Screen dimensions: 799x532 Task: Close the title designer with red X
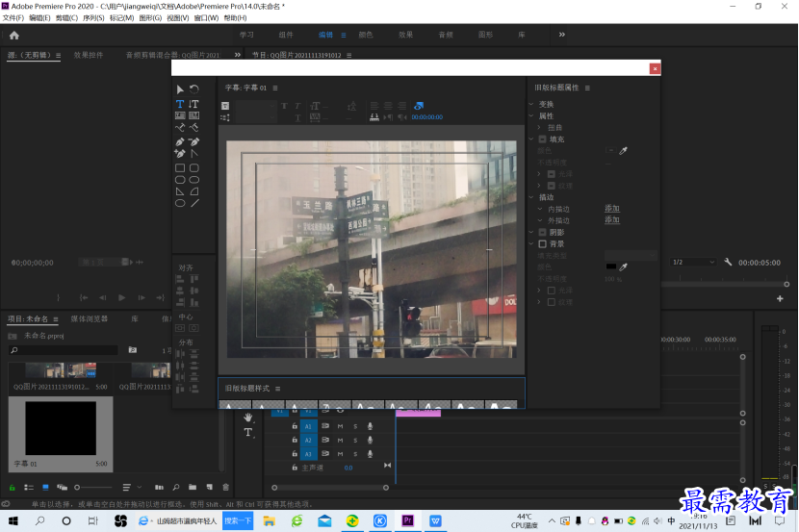[x=655, y=68]
